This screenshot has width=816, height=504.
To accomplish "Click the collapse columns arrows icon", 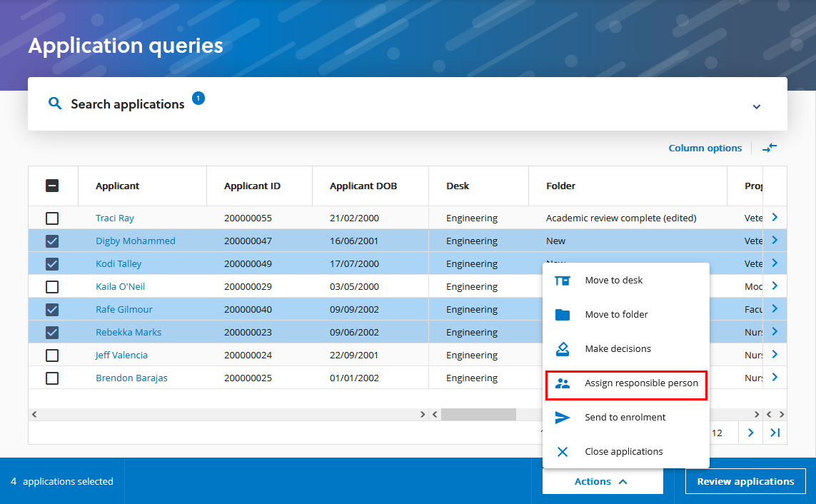I will pyautogui.click(x=770, y=148).
